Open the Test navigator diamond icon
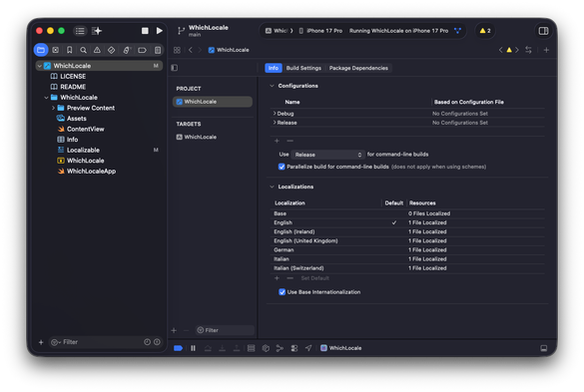Screen dimensions: 584x392 [112, 50]
